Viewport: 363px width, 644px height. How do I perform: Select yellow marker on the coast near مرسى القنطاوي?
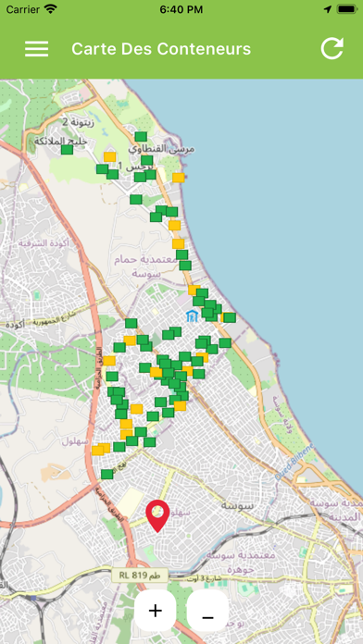click(x=179, y=178)
